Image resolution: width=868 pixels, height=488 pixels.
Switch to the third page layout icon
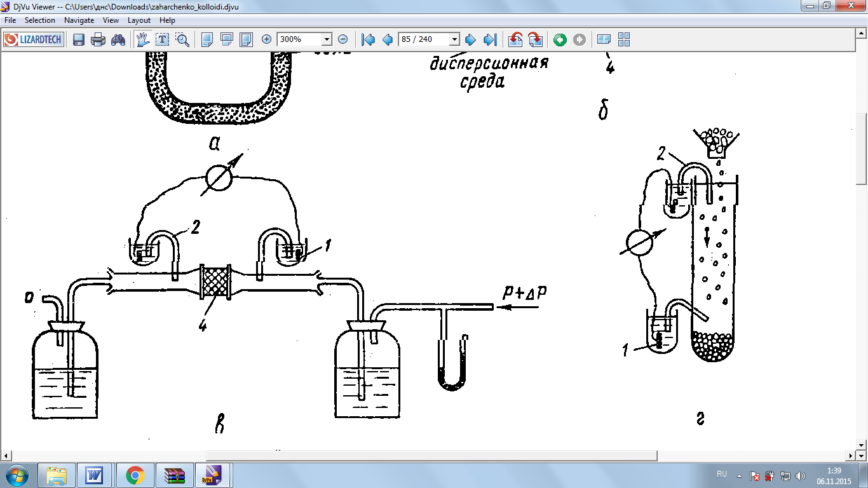click(x=247, y=39)
